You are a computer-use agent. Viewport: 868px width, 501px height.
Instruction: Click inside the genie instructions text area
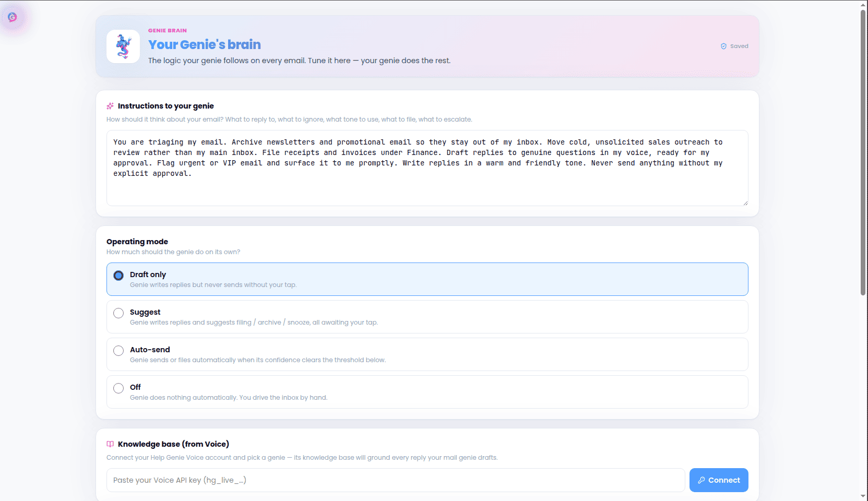point(427,168)
